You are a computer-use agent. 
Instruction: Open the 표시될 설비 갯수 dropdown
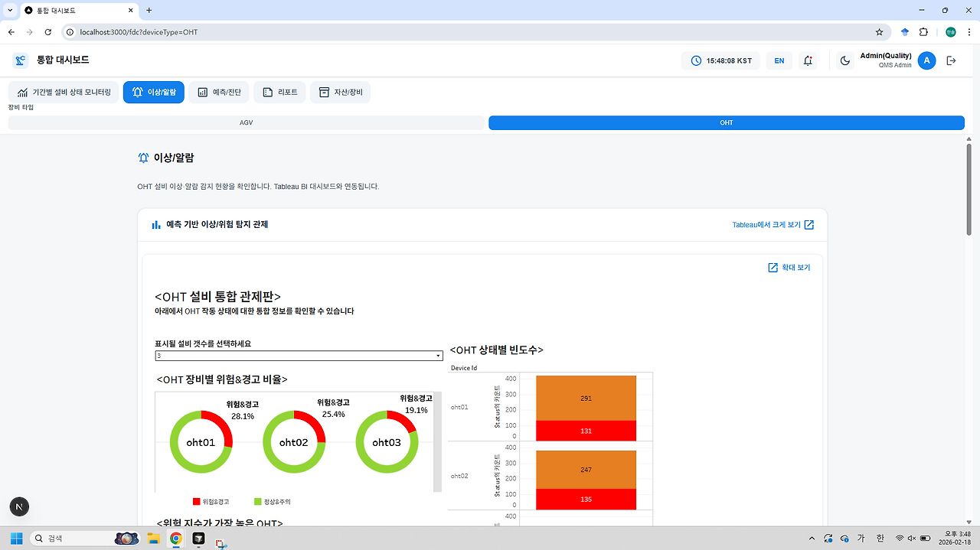coord(299,356)
